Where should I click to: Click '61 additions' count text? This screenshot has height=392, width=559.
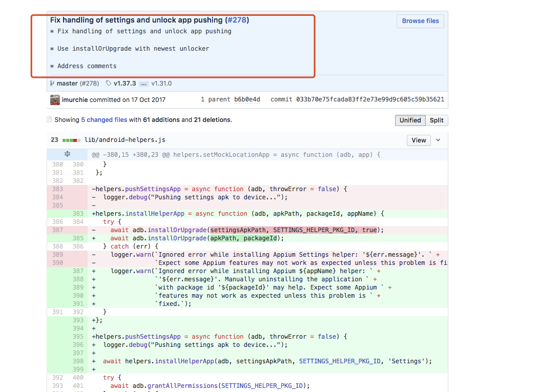click(161, 120)
